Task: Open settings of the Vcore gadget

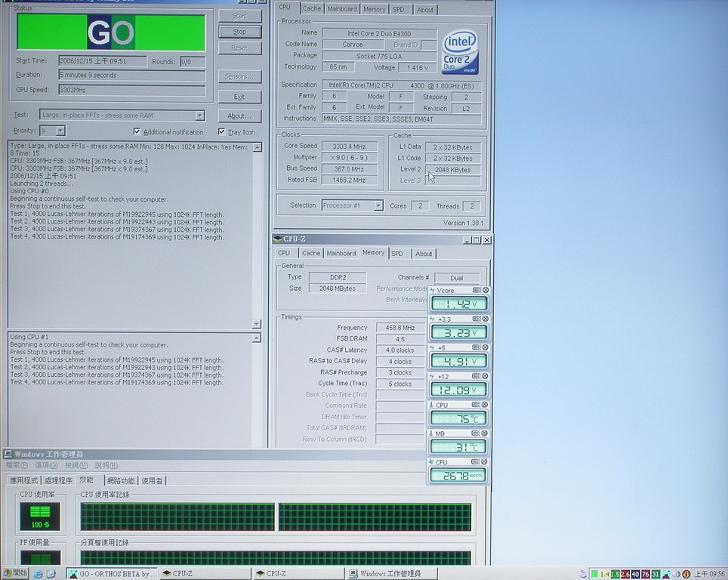Action: point(477,290)
